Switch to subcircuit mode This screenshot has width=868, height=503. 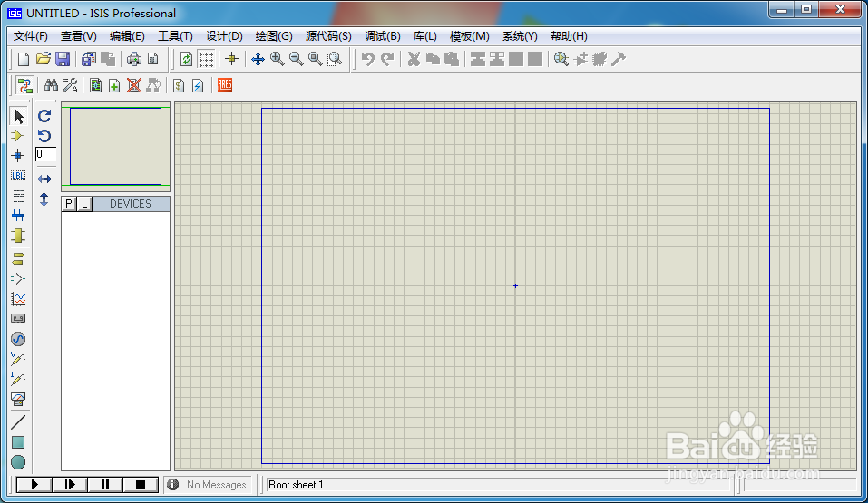click(18, 236)
